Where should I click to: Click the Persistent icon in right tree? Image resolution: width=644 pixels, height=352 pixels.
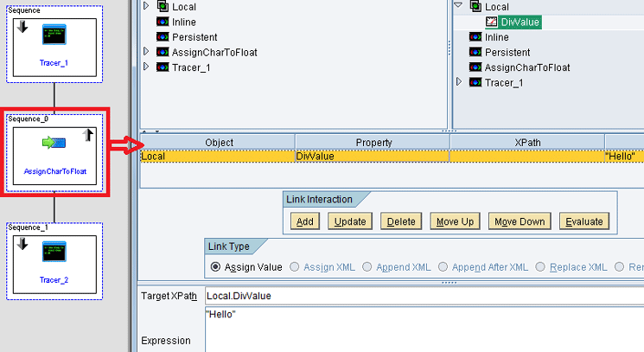(x=475, y=52)
